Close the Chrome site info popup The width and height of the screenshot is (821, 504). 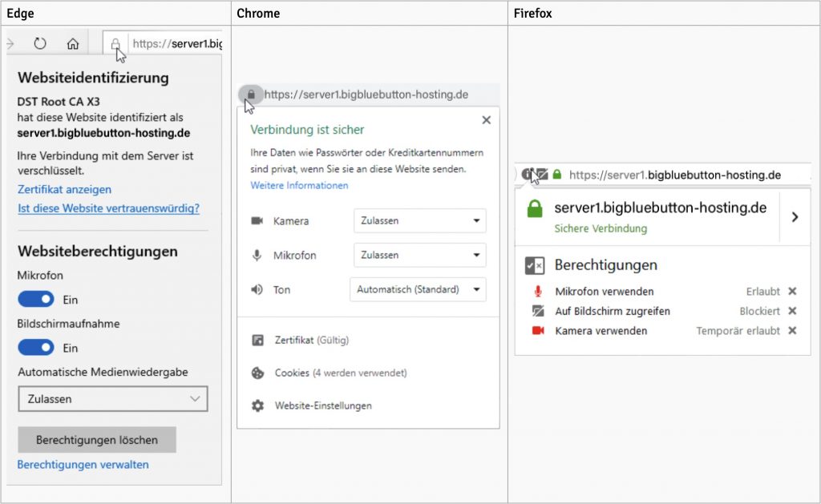coord(487,120)
